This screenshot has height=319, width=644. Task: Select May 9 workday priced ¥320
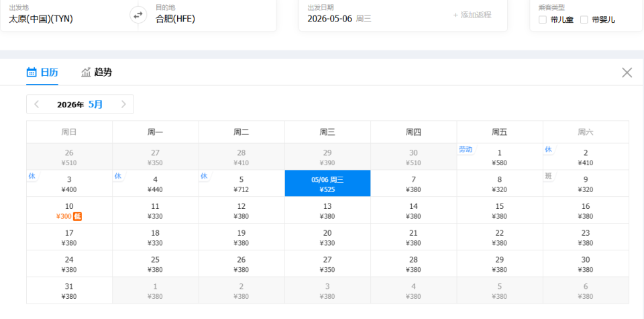[x=586, y=183]
